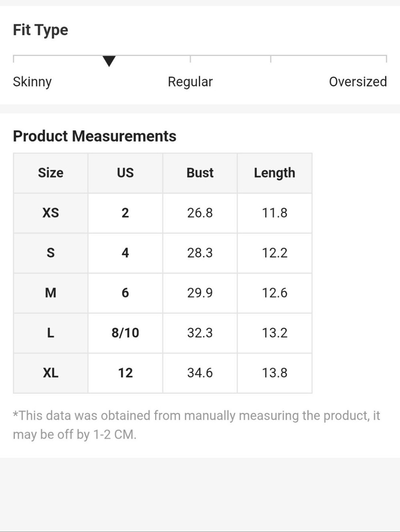400x532 pixels.
Task: Click the black fit type triangle marker
Action: [109, 61]
